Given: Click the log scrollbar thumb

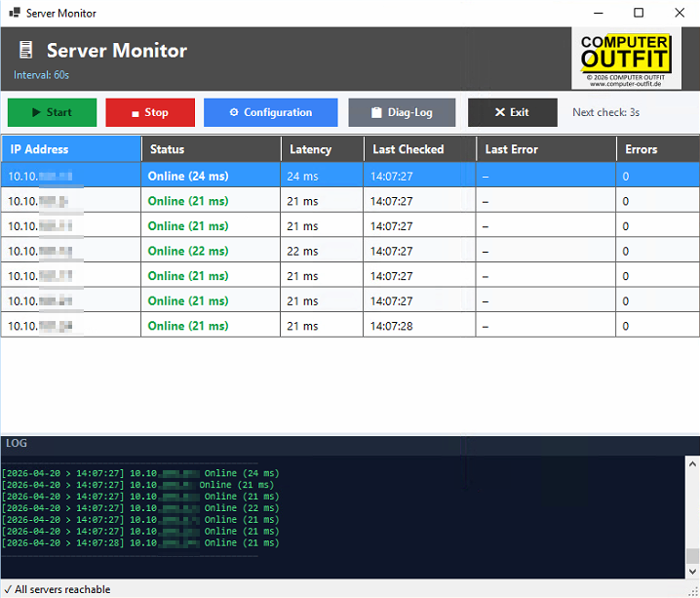Looking at the screenshot, I should 692,556.
